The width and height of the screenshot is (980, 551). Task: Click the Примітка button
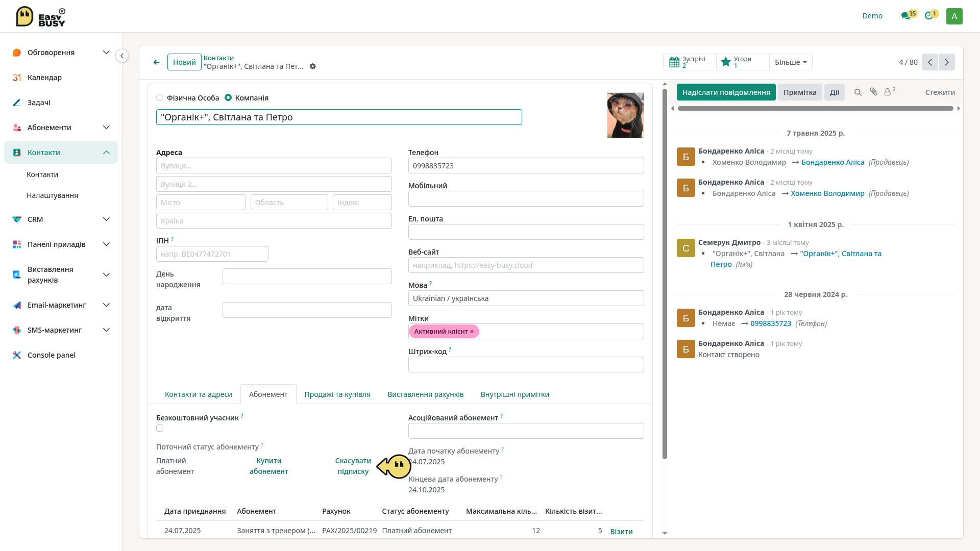pos(800,92)
